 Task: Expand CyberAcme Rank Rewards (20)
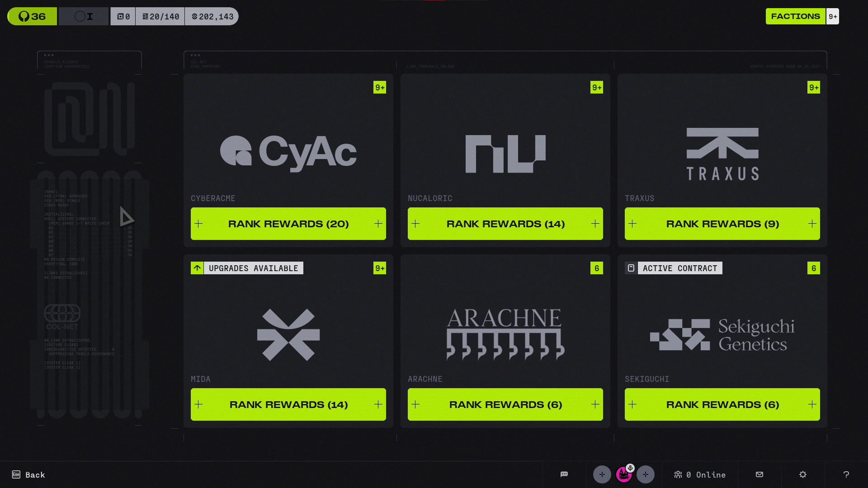[288, 224]
